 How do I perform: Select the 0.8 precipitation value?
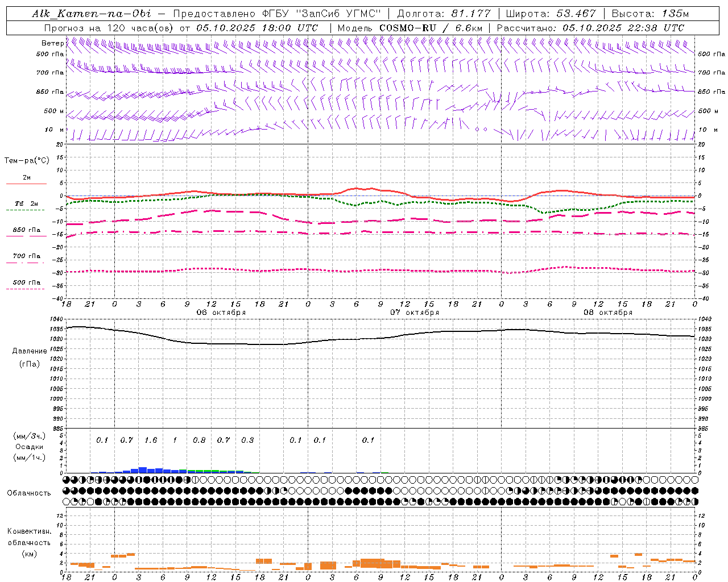[x=199, y=440]
